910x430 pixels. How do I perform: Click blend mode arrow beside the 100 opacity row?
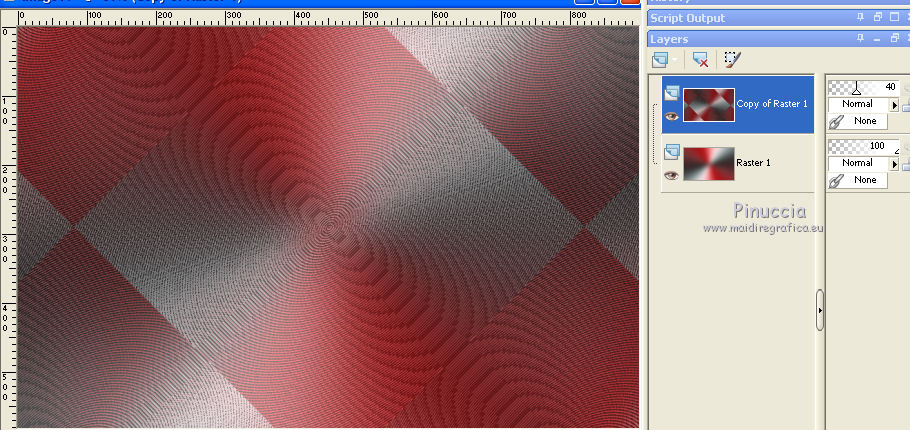pyautogui.click(x=894, y=164)
